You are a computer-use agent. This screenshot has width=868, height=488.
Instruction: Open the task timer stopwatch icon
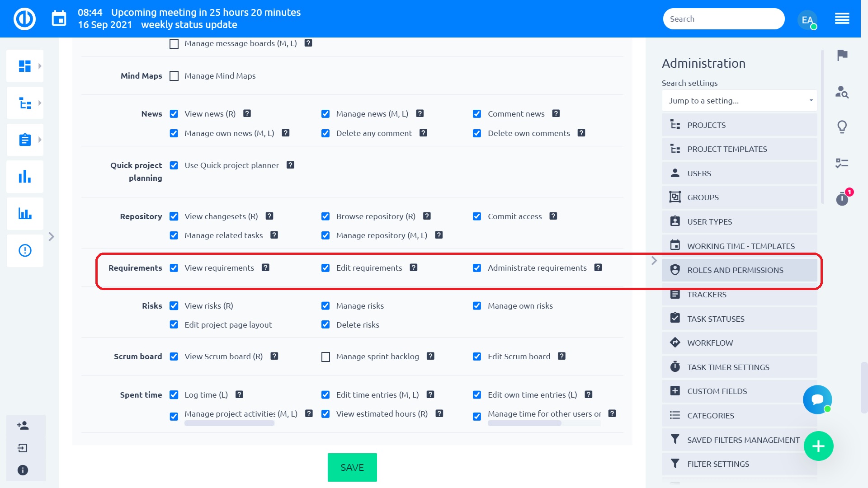(842, 198)
